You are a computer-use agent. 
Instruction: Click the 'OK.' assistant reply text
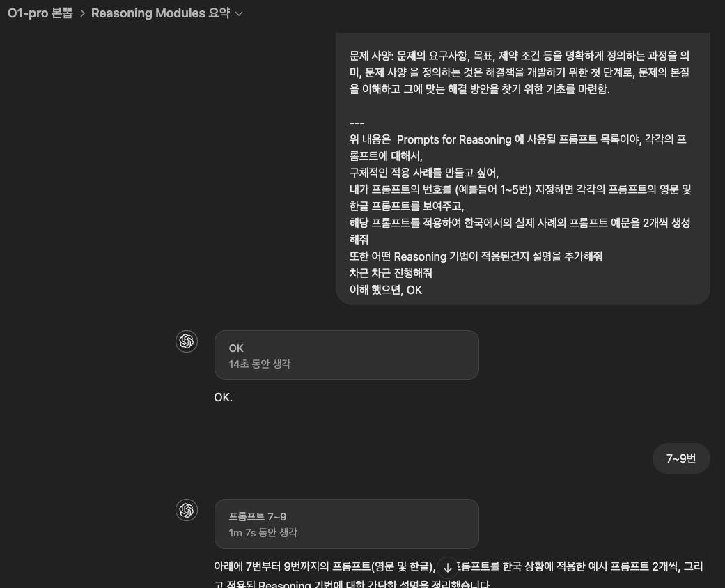[x=224, y=397]
